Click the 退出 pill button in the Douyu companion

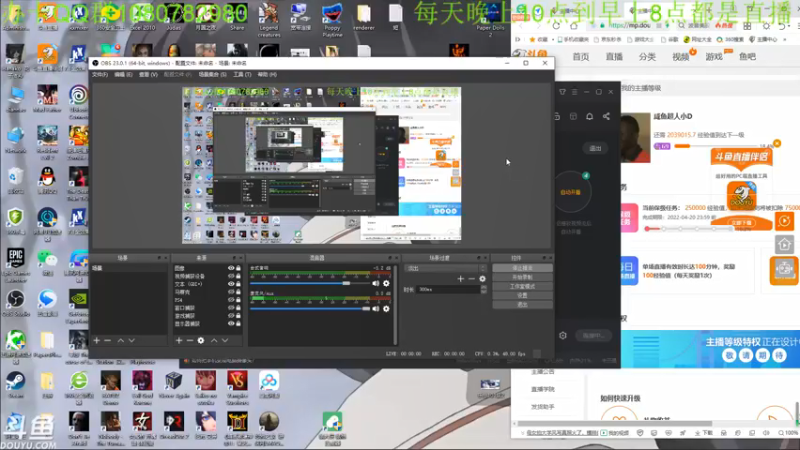[595, 148]
